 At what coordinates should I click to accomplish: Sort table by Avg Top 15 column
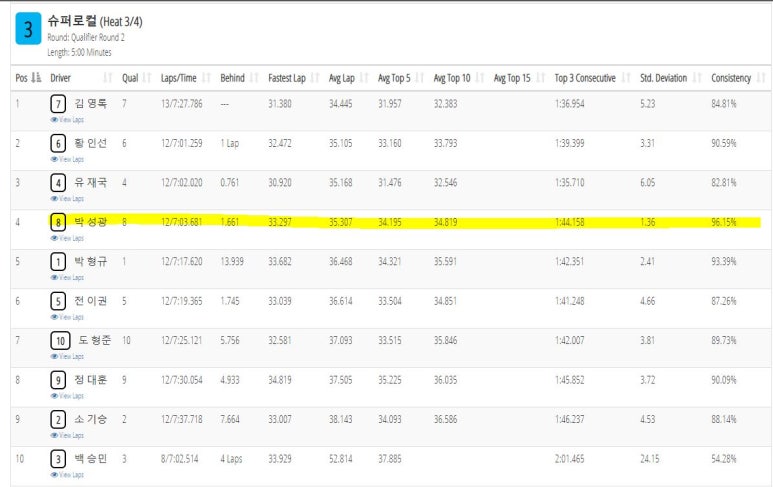(520, 78)
